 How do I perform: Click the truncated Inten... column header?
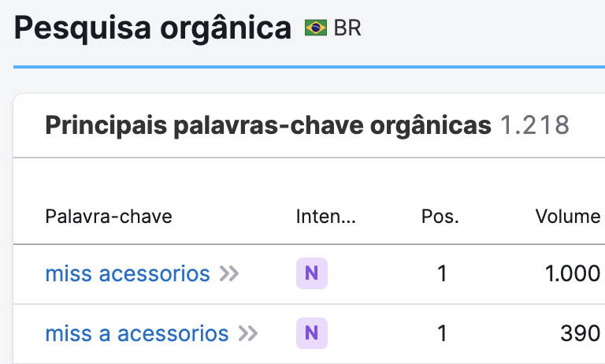point(325,216)
